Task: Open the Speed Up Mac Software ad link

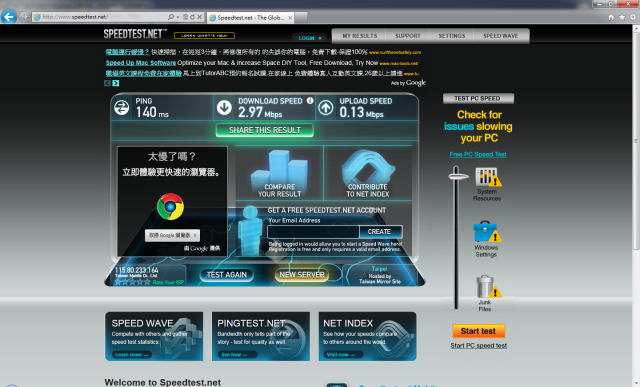Action: (x=141, y=63)
